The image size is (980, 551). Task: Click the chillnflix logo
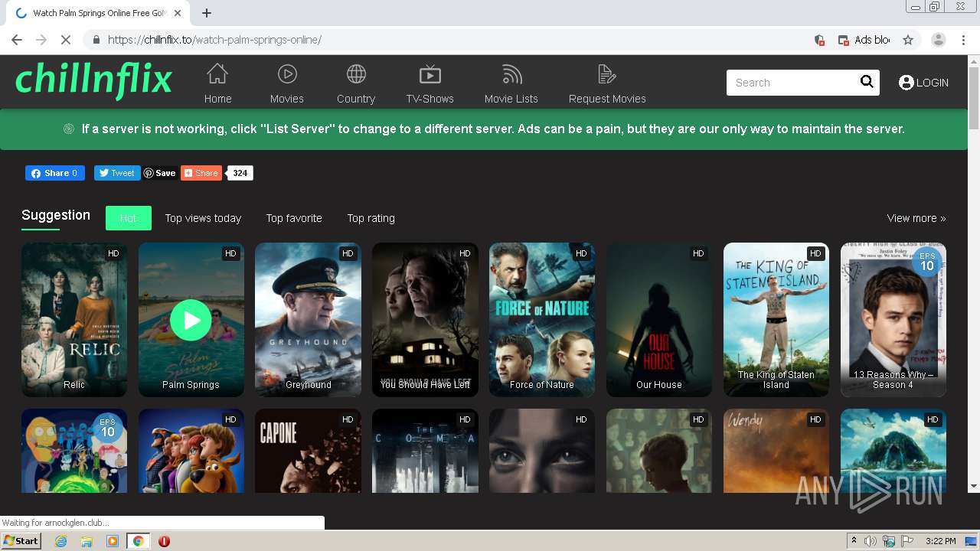[x=93, y=81]
